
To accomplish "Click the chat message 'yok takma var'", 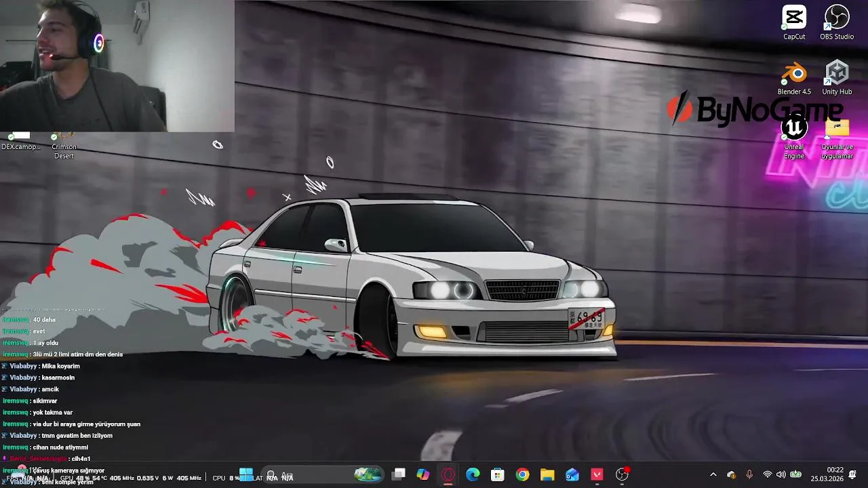I will pyautogui.click(x=52, y=413).
